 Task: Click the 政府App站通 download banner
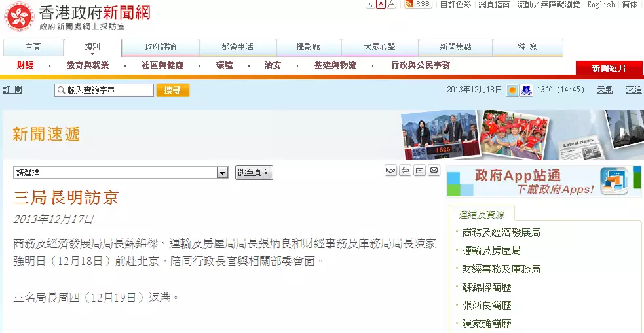pyautogui.click(x=544, y=181)
